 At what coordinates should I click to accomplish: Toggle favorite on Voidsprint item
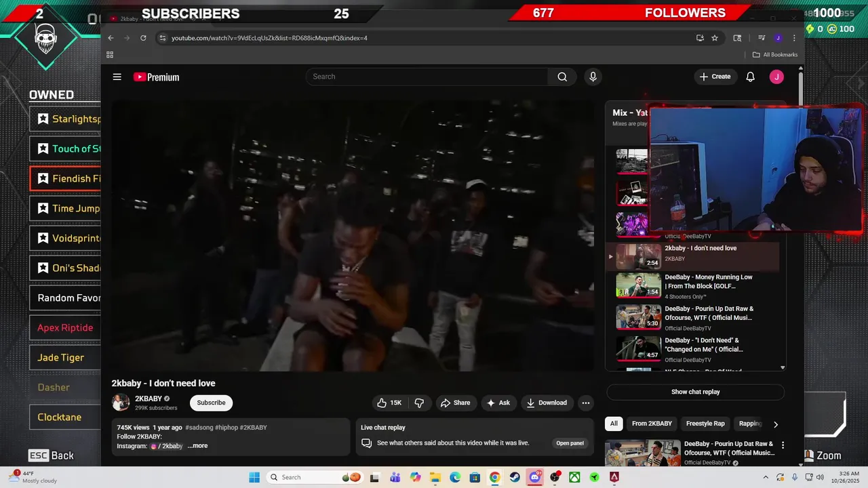(x=43, y=239)
